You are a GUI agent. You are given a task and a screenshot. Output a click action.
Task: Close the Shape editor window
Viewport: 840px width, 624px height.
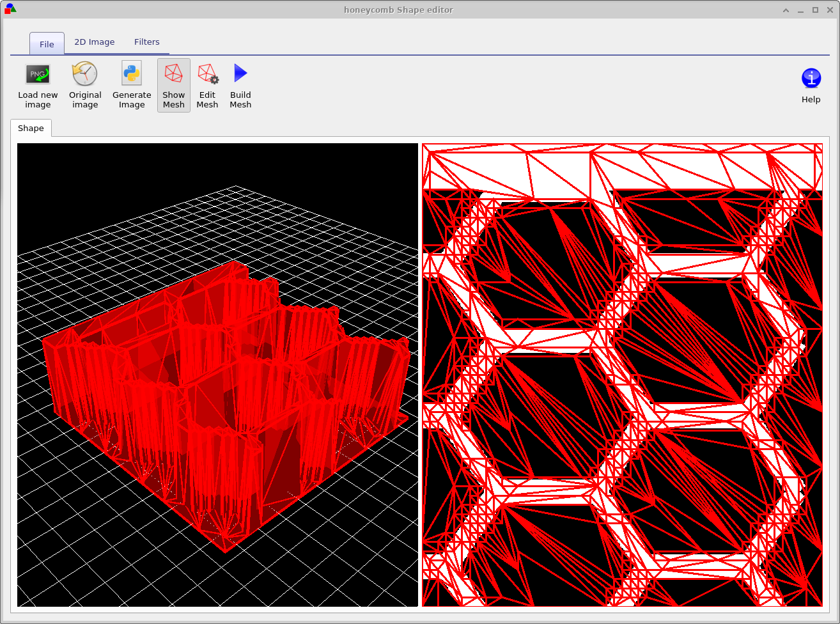pyautogui.click(x=830, y=10)
